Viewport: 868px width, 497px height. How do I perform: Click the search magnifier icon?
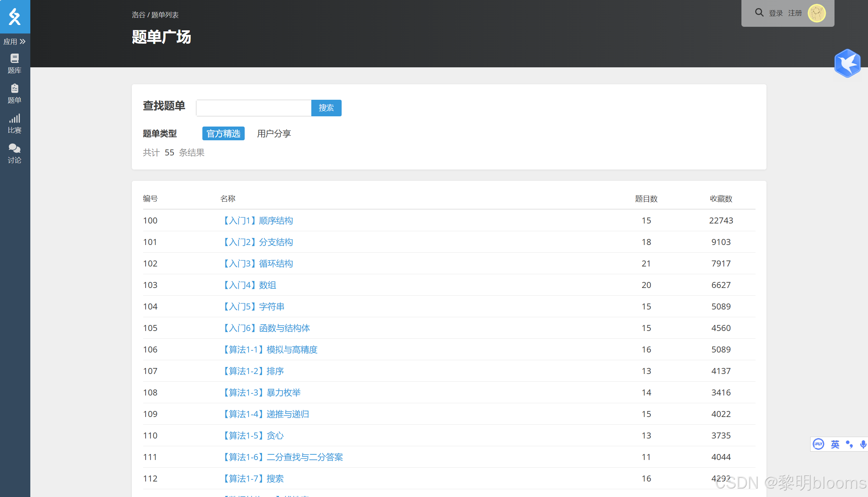tap(759, 13)
